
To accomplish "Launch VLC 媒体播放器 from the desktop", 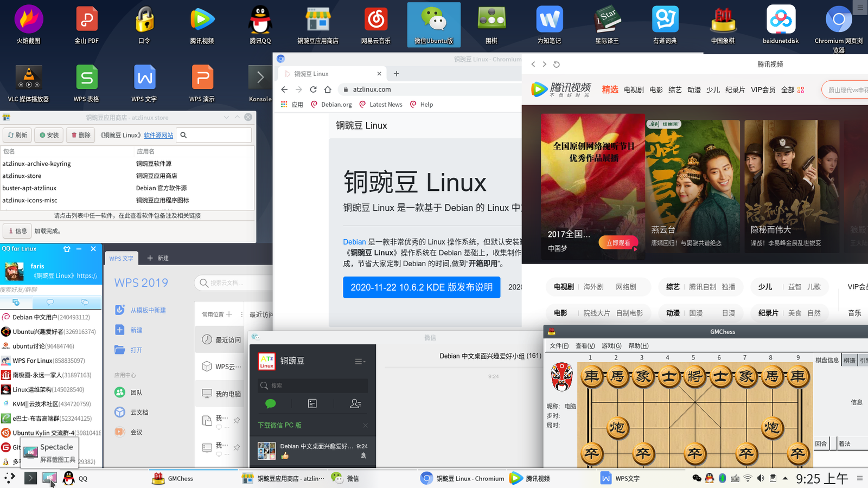I will [28, 83].
